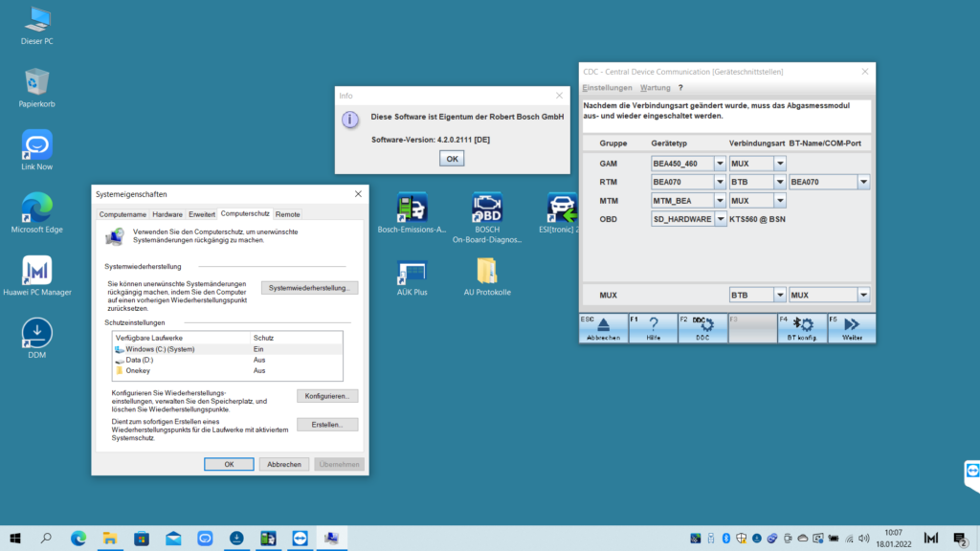
Task: Expand MUX row BT-Name dropdown arrow
Action: coord(864,295)
